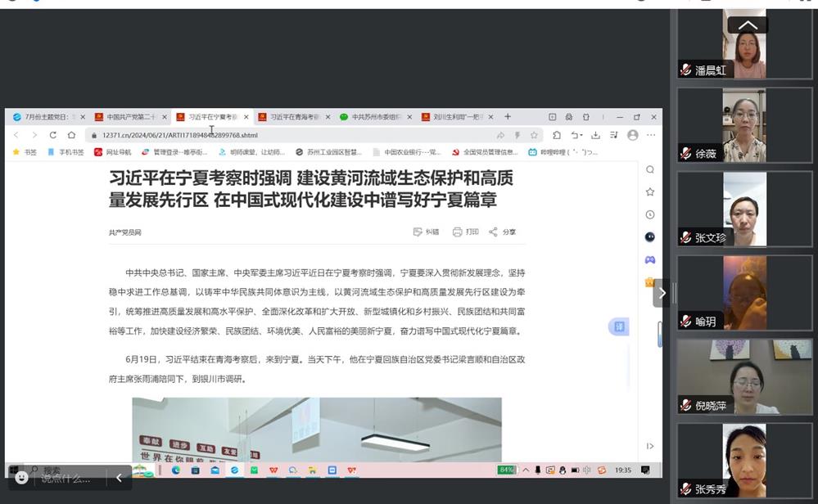Switch to the 中国共产党第二十 tab
Viewport: 818px width, 504px height.
(x=131, y=117)
